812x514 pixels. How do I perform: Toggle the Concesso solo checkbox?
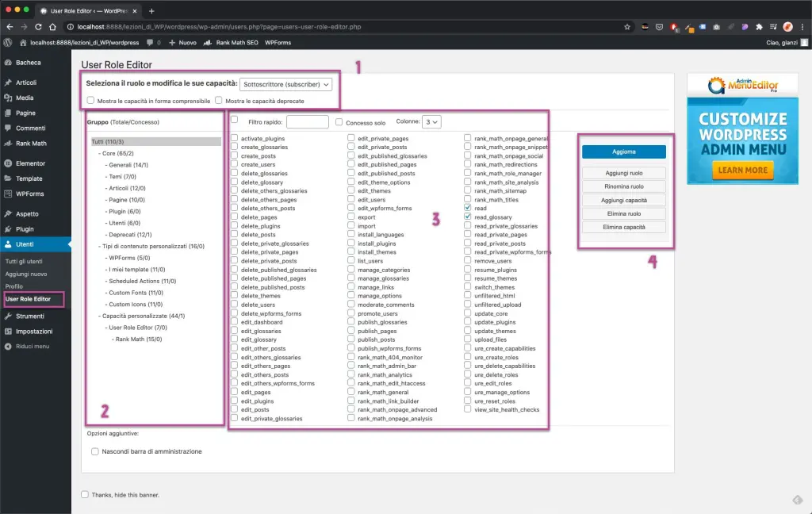(339, 122)
